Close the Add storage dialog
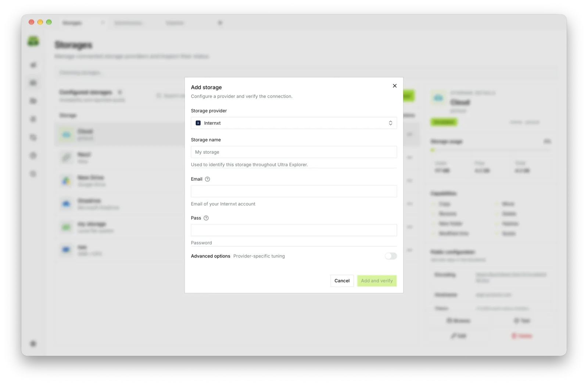This screenshot has height=384, width=588. [394, 86]
